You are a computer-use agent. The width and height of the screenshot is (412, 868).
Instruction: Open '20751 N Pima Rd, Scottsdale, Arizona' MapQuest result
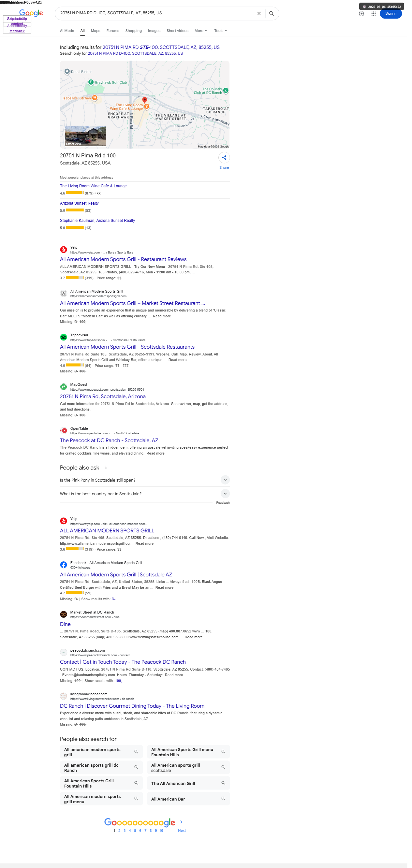pyautogui.click(x=104, y=401)
